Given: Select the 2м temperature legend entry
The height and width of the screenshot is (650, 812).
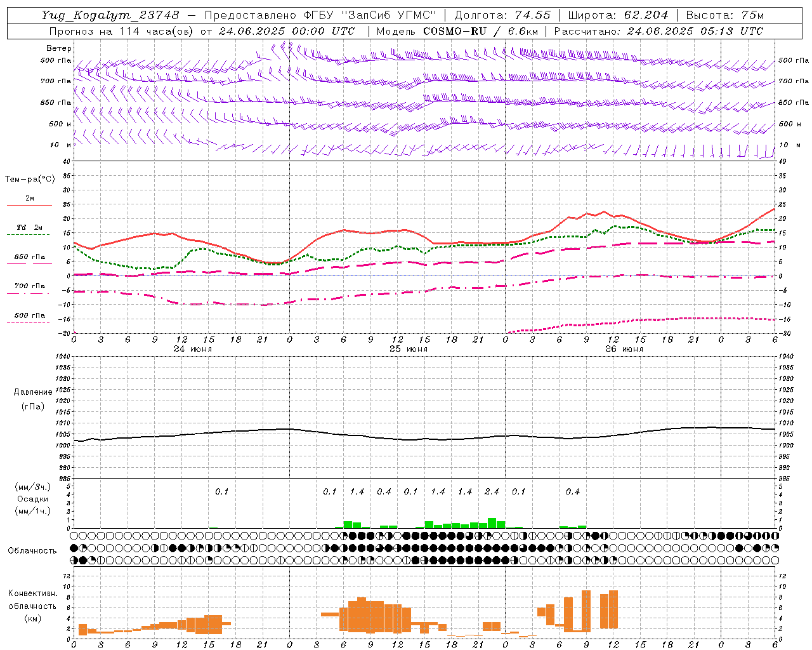Looking at the screenshot, I should pos(30,199).
